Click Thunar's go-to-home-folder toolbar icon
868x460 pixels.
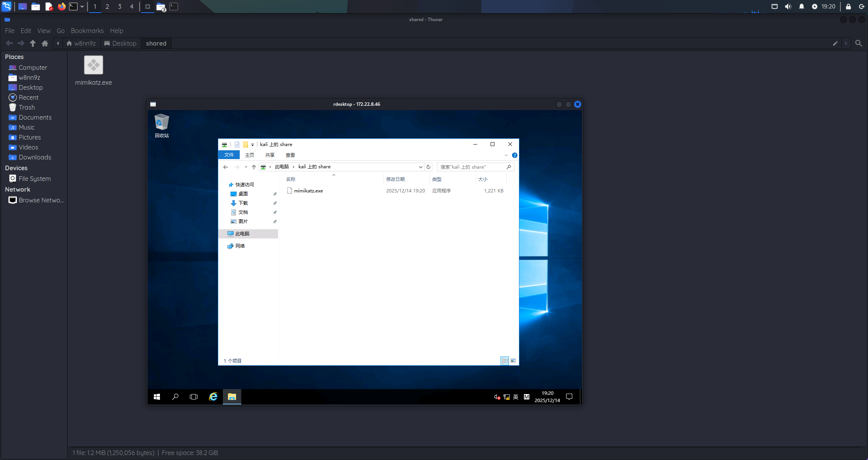point(45,43)
